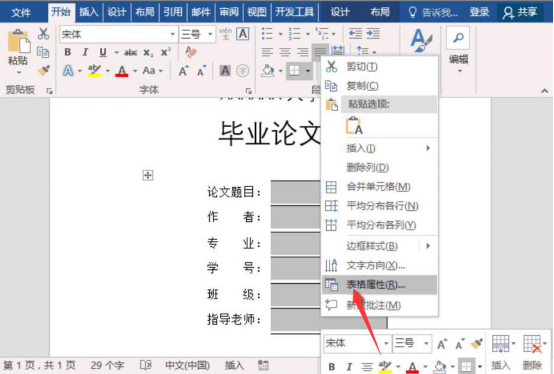Click the Find magnifier icon
Screen dimensions: 554x374
(458, 37)
